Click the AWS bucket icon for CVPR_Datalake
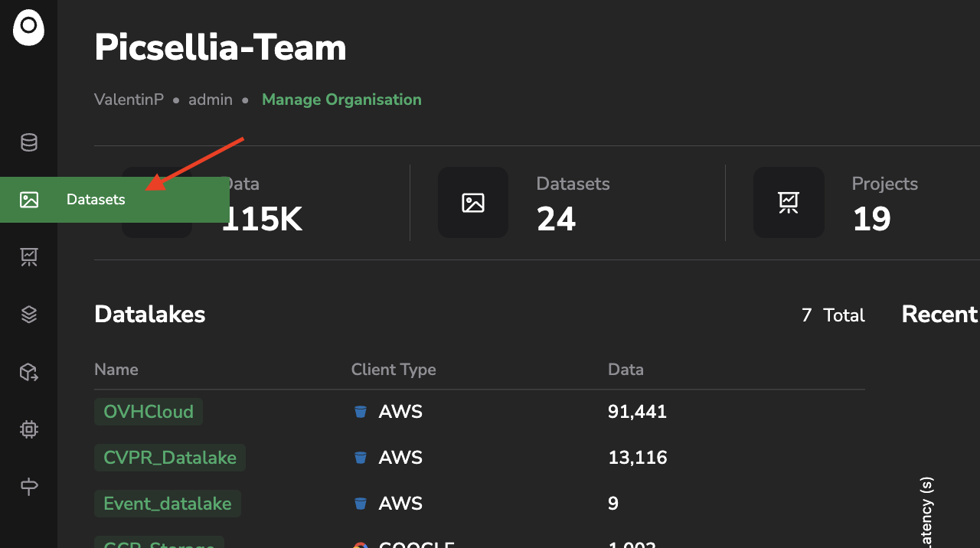Image resolution: width=980 pixels, height=548 pixels. [x=360, y=458]
